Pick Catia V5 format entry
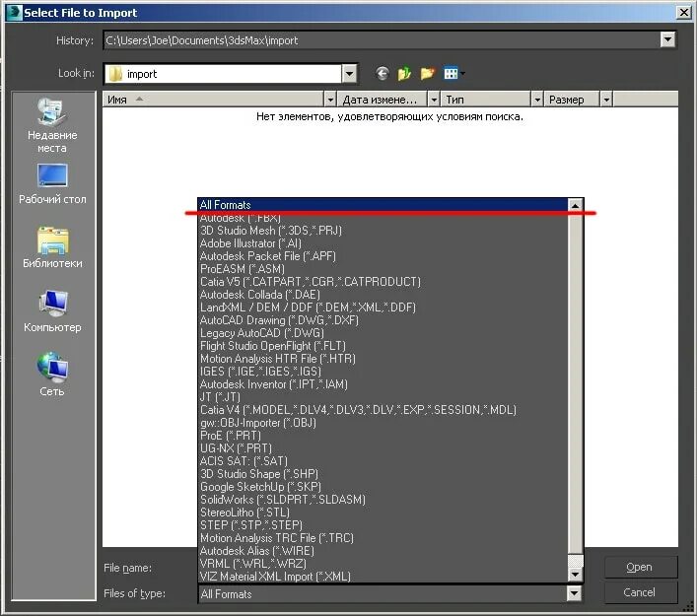The width and height of the screenshot is (697, 616). click(x=383, y=282)
